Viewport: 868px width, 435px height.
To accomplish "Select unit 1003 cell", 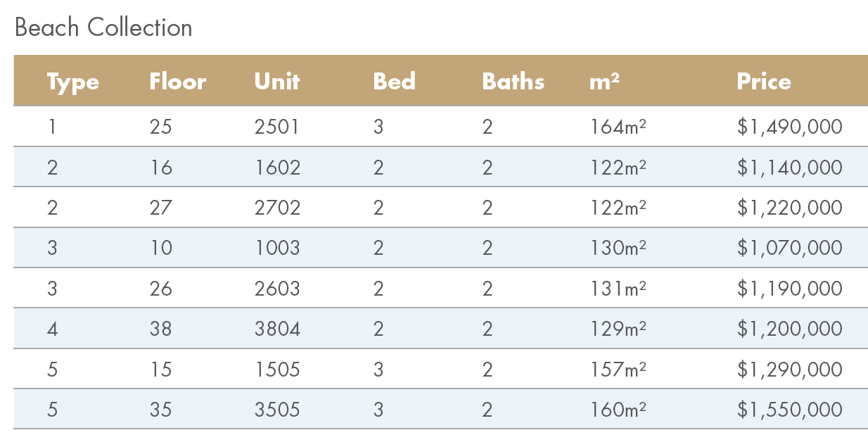I will point(277,248).
